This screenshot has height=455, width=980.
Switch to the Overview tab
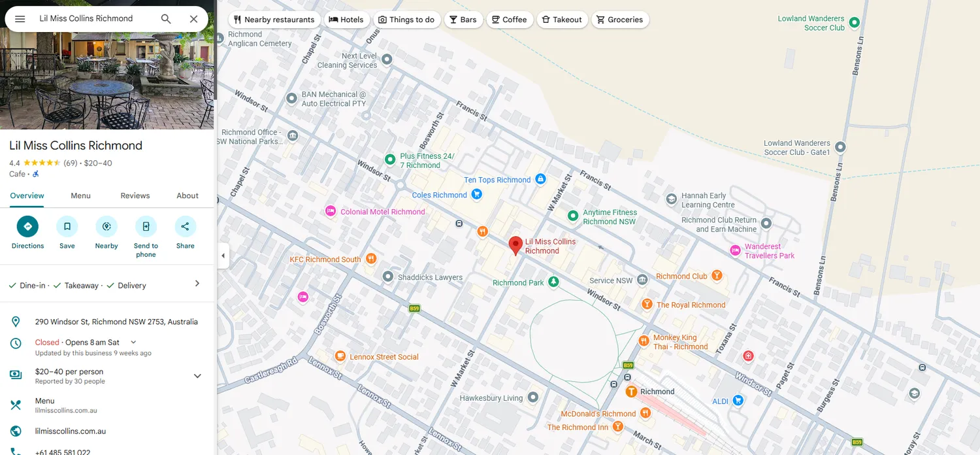27,195
